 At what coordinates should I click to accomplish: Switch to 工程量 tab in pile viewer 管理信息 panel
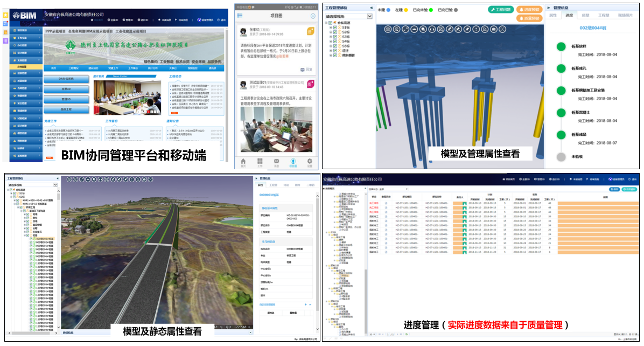[x=604, y=15]
